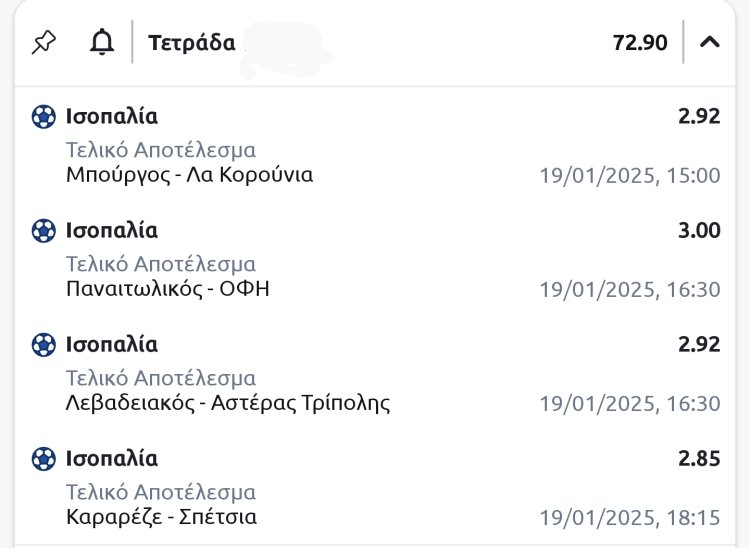Click Τελικό Αποτέλεσμα label under Παναιτωλικός pick
Image resolution: width=750 pixels, height=548 pixels.
161,265
